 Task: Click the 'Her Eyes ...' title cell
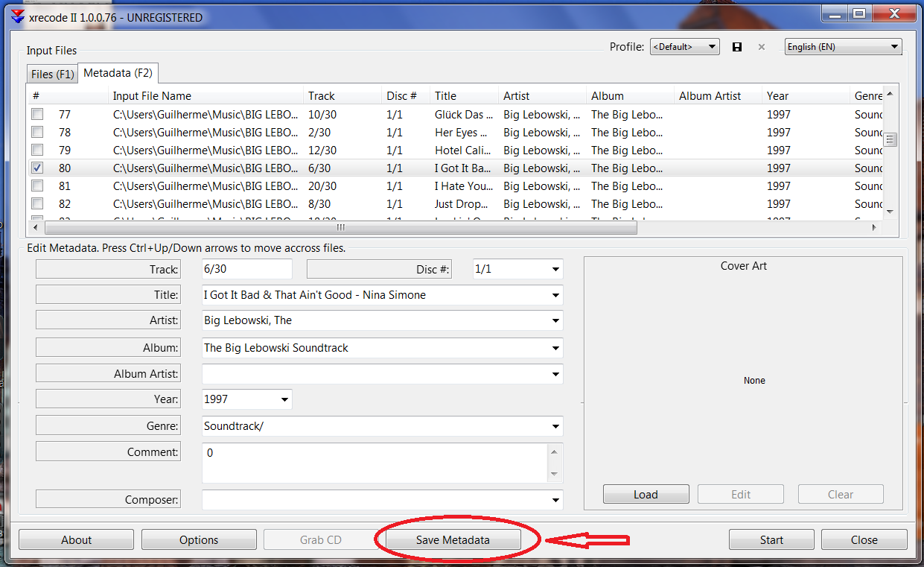tap(462, 133)
